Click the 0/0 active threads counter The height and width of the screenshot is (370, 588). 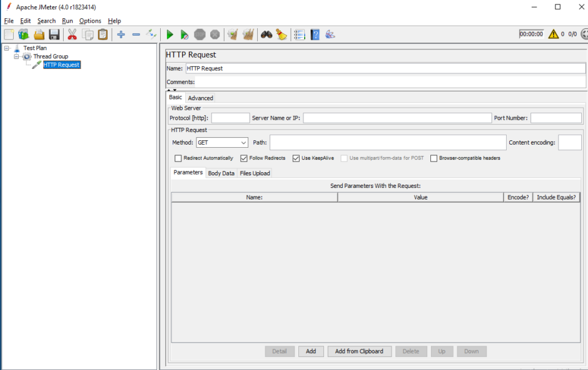coord(572,34)
